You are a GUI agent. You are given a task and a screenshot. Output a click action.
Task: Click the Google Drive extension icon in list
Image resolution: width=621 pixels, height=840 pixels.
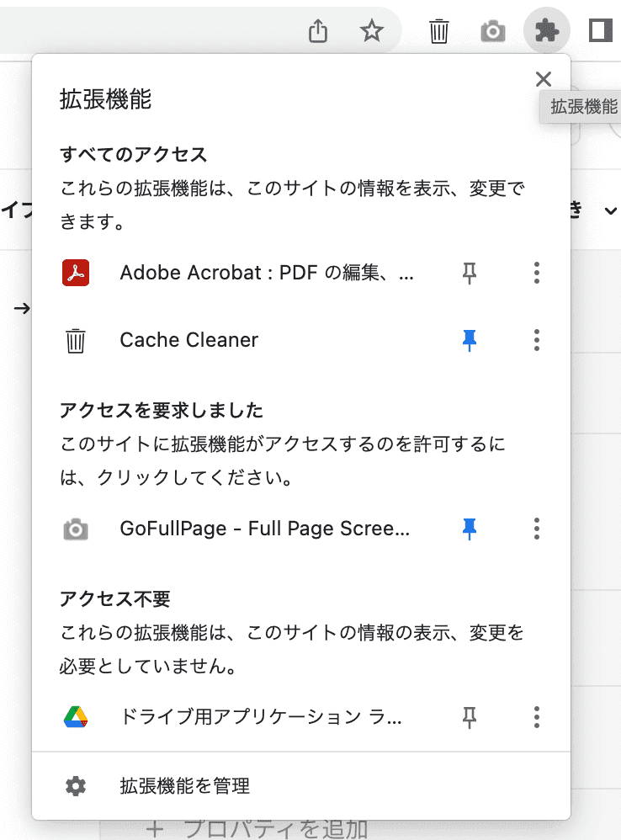(x=76, y=717)
